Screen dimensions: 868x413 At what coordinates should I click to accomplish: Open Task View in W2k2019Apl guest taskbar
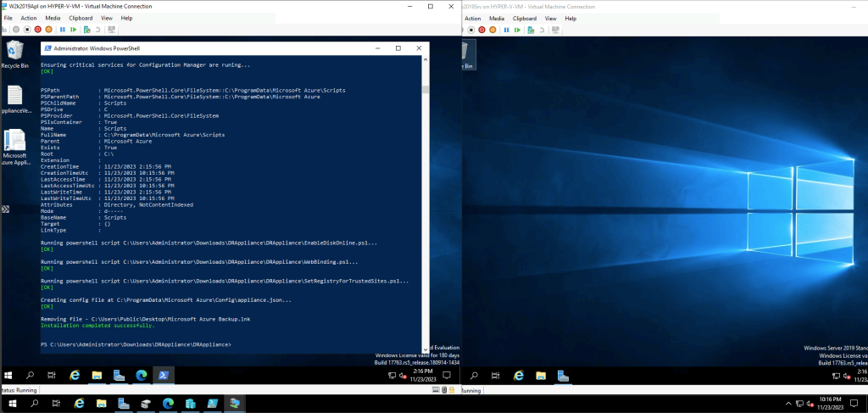coord(52,375)
